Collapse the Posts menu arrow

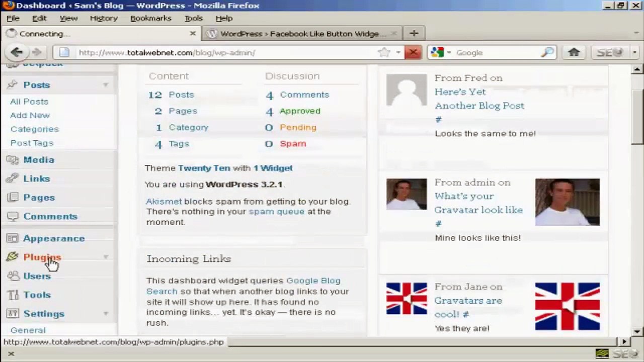tap(106, 85)
